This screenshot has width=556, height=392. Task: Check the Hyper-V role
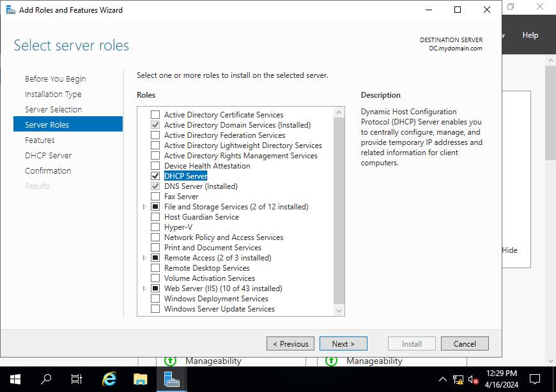[x=155, y=227]
